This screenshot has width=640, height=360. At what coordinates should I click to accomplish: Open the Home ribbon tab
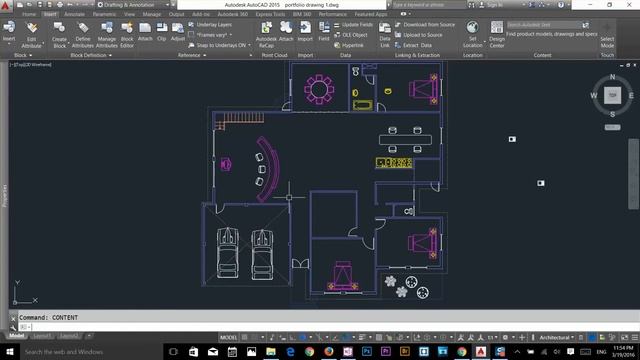pos(29,14)
